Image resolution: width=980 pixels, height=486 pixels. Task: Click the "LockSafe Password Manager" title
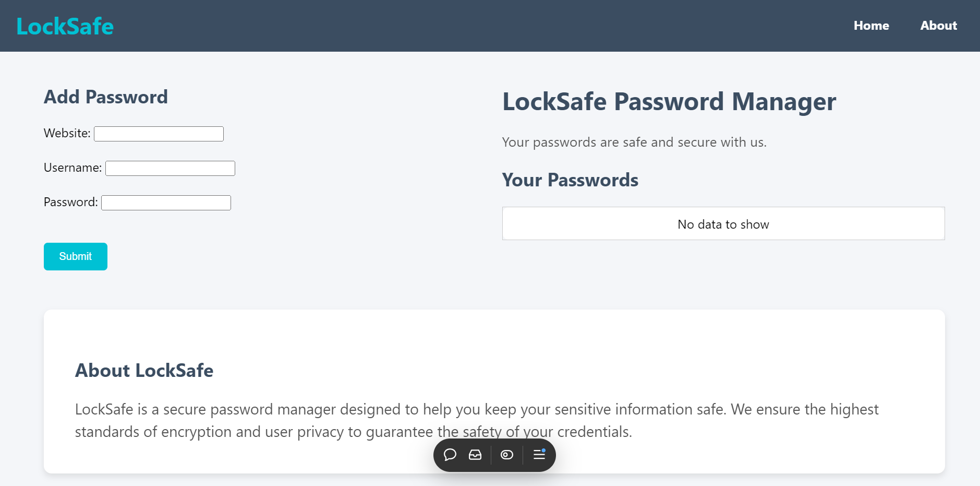(669, 102)
